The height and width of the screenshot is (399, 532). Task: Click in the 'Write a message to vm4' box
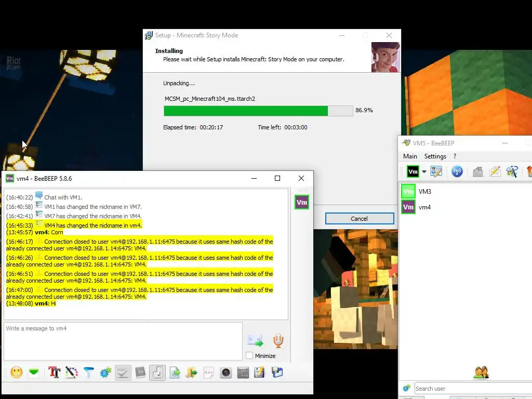click(x=123, y=341)
